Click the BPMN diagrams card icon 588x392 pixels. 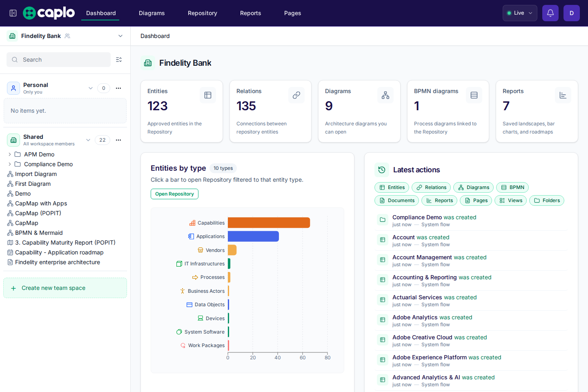click(x=474, y=95)
